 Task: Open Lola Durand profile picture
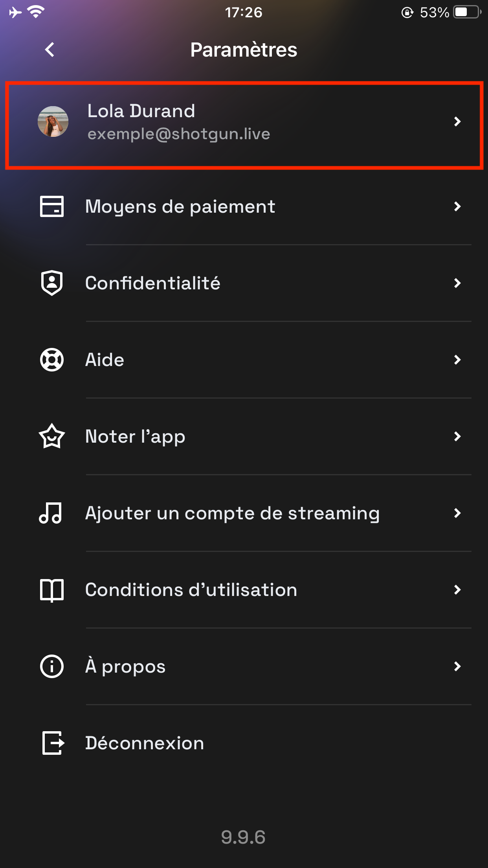pos(53,121)
